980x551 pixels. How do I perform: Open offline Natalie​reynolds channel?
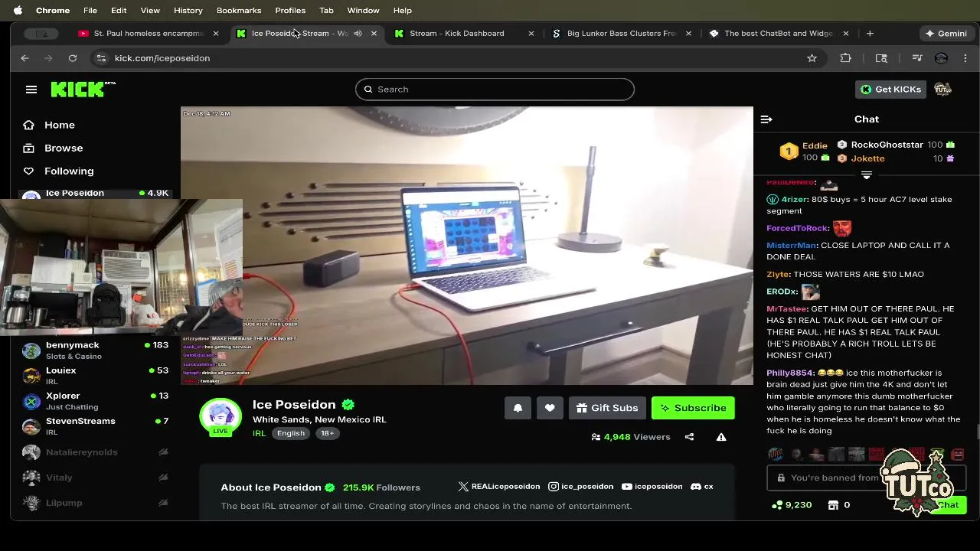pos(96,452)
